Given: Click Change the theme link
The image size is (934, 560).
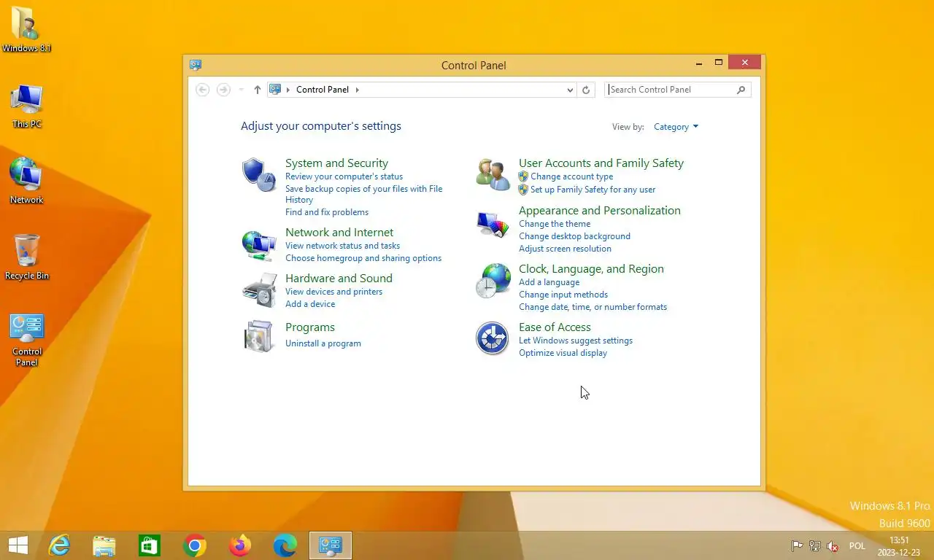Looking at the screenshot, I should point(555,224).
